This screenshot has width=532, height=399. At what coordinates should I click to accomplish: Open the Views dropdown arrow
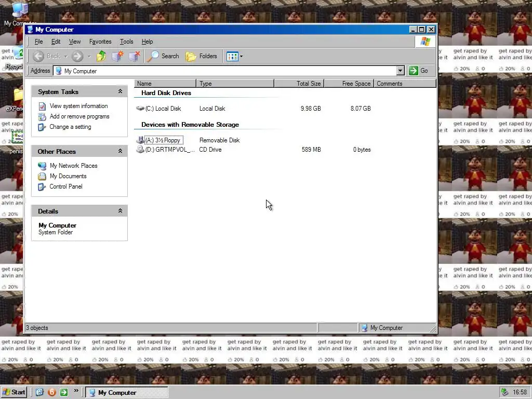241,56
